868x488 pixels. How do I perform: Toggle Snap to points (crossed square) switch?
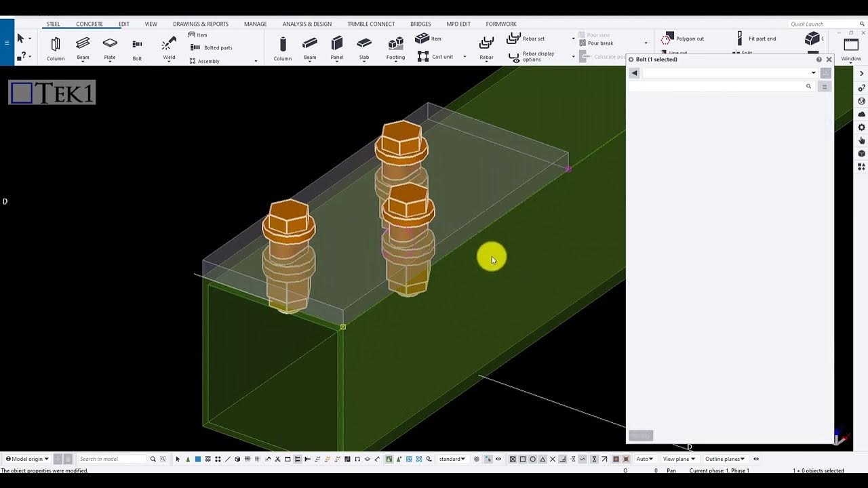point(513,459)
